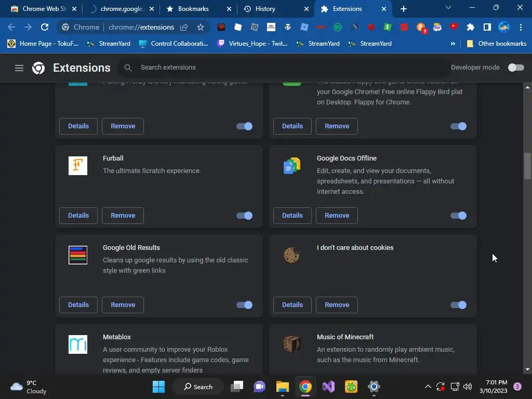Show hidden system tray icons
532x399 pixels.
(x=428, y=387)
